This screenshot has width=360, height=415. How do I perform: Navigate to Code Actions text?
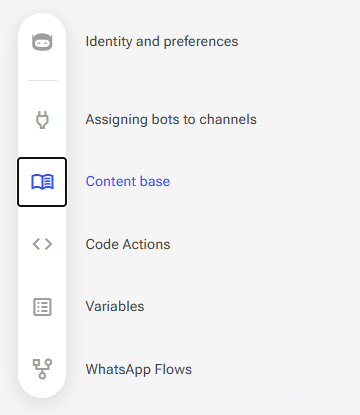point(128,244)
